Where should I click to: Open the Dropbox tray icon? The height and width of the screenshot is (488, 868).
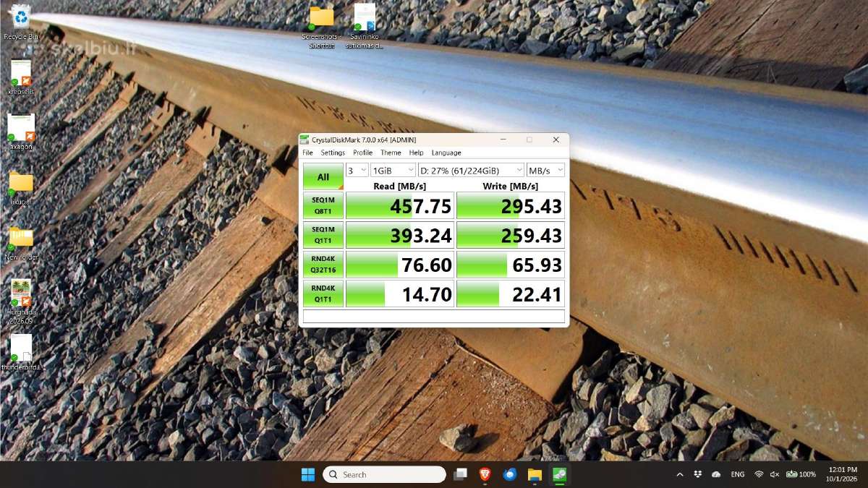(698, 474)
